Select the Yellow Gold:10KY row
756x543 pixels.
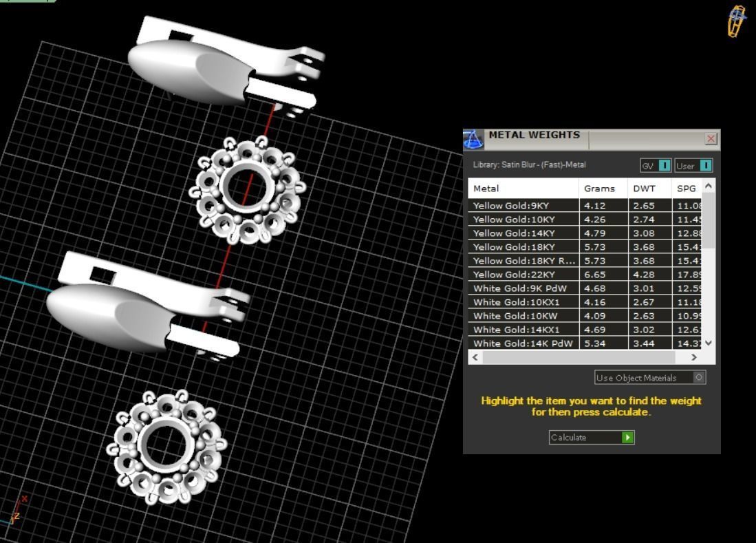(x=584, y=220)
